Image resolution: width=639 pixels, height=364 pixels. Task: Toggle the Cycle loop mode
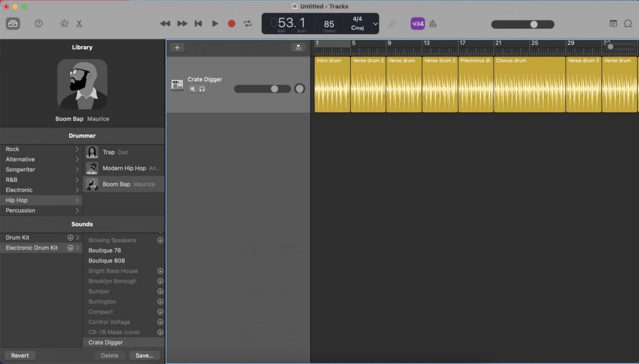248,24
